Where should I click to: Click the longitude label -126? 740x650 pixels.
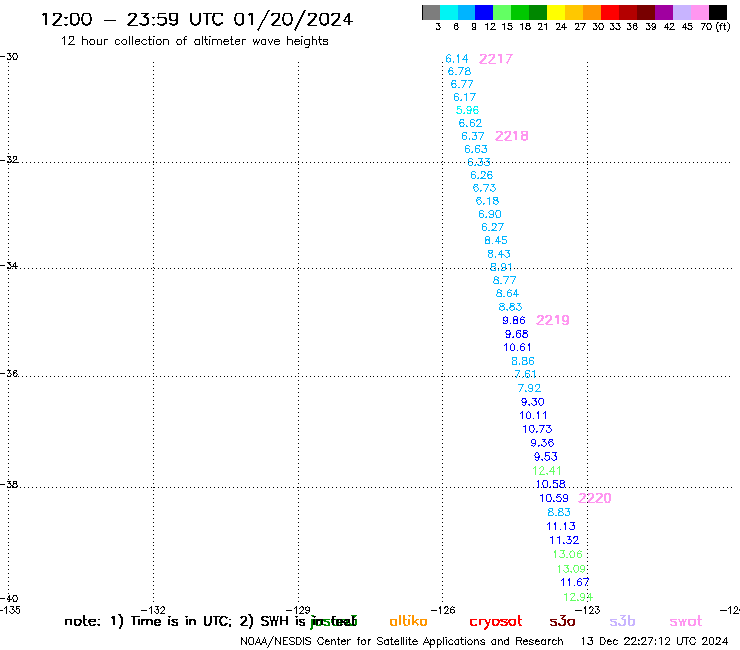[x=443, y=610]
